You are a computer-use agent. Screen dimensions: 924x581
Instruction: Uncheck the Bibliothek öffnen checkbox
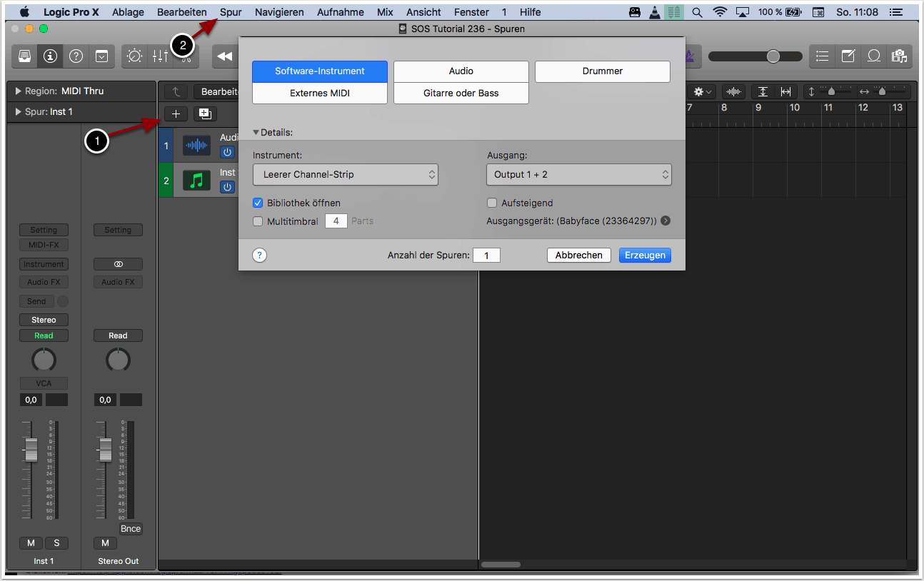tap(258, 203)
